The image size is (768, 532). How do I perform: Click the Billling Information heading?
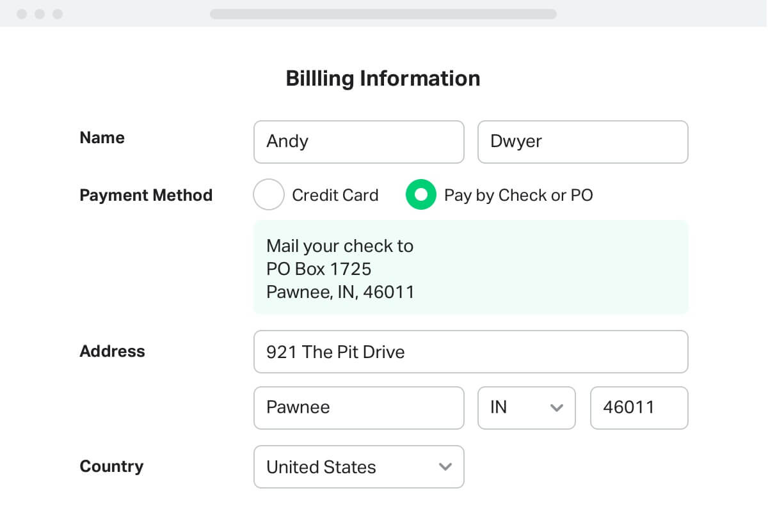(x=383, y=78)
